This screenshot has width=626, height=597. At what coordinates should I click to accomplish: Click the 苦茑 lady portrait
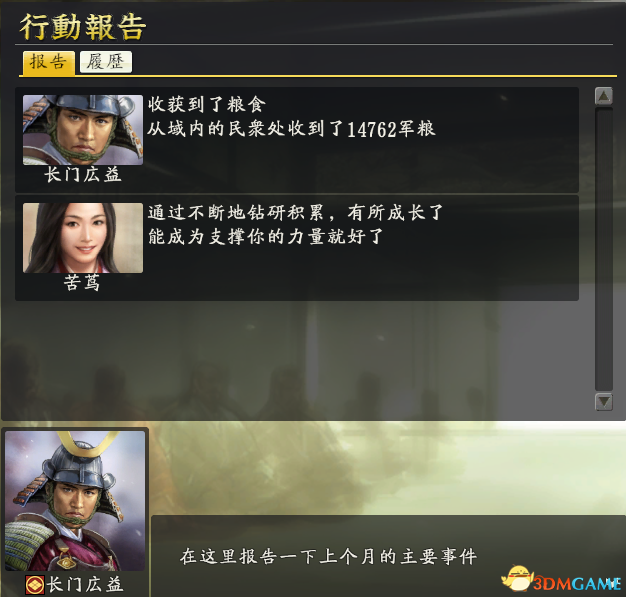pos(83,238)
